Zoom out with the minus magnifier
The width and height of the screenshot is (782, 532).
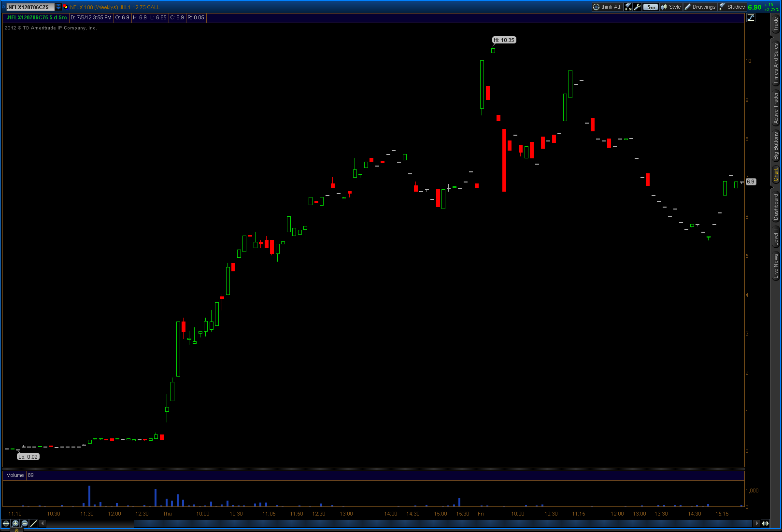point(25,523)
